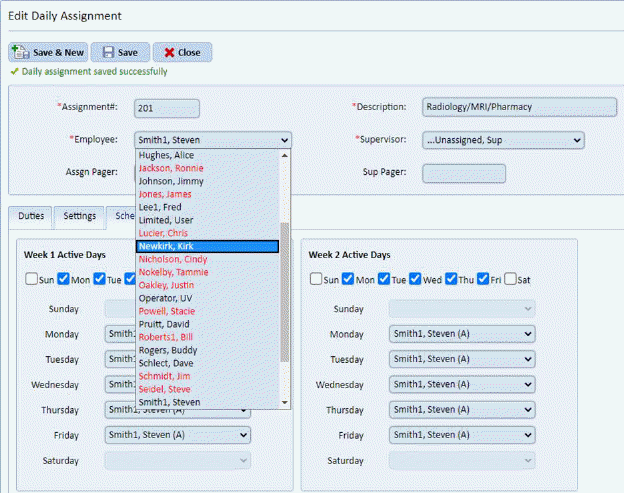Image resolution: width=624 pixels, height=493 pixels.
Task: Edit the Description text field
Action: 518,107
